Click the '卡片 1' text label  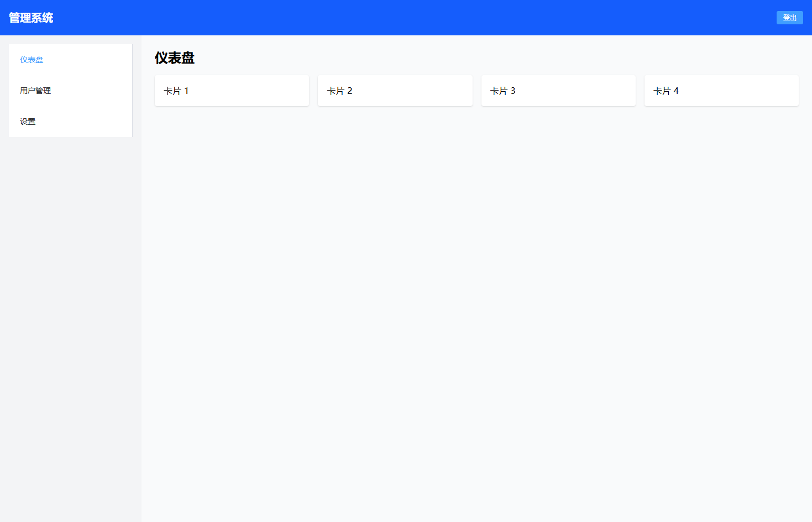(176, 91)
